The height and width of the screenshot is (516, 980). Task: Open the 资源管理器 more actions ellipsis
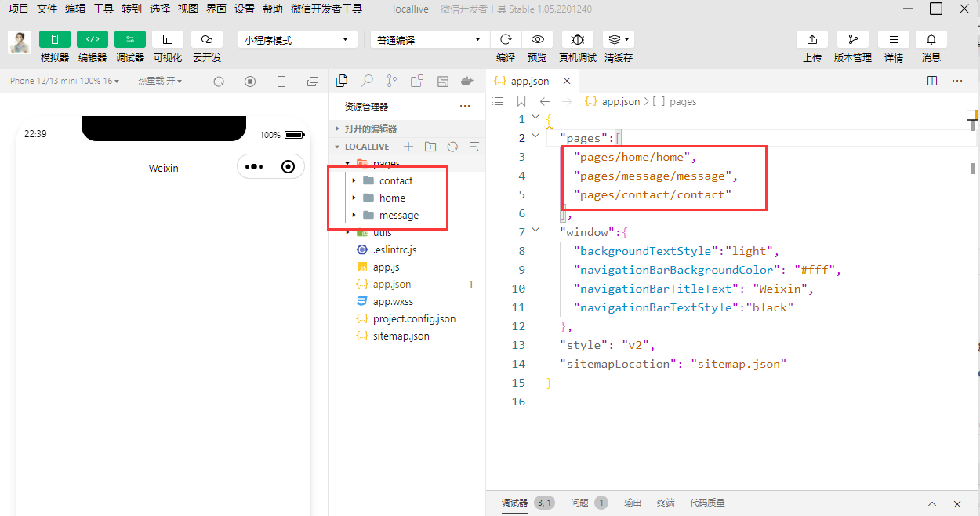(x=465, y=106)
